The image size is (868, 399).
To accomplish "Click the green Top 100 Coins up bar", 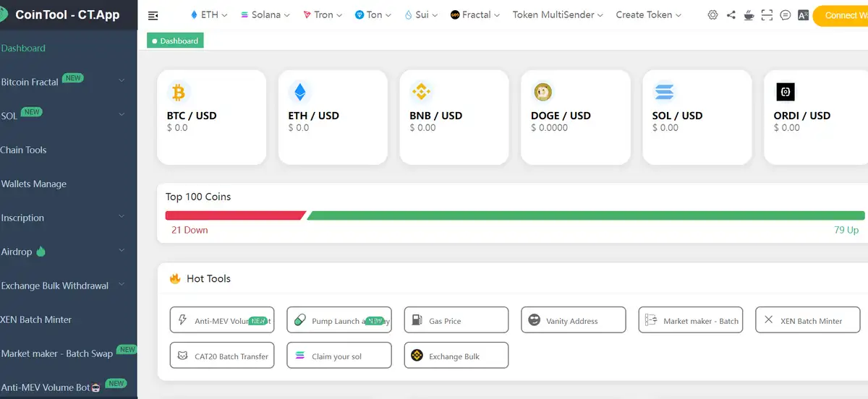I will tap(584, 215).
